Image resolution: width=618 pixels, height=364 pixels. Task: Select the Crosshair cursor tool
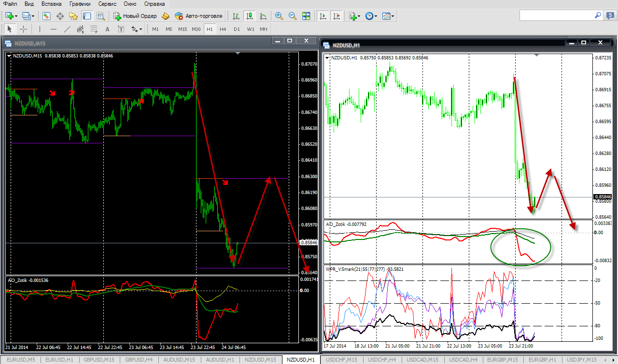coord(23,29)
